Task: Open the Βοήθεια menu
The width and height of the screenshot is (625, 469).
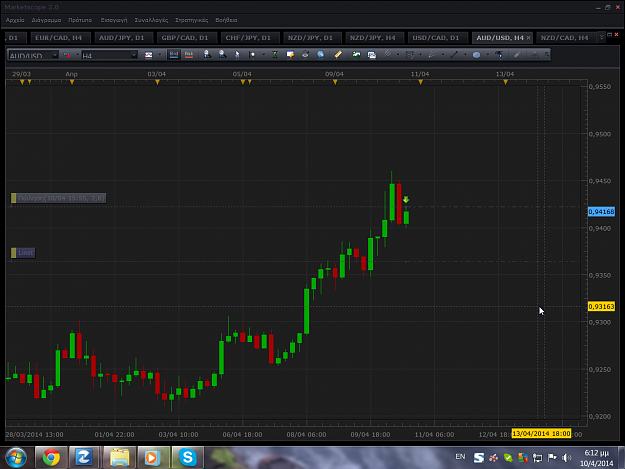Action: pyautogui.click(x=226, y=20)
